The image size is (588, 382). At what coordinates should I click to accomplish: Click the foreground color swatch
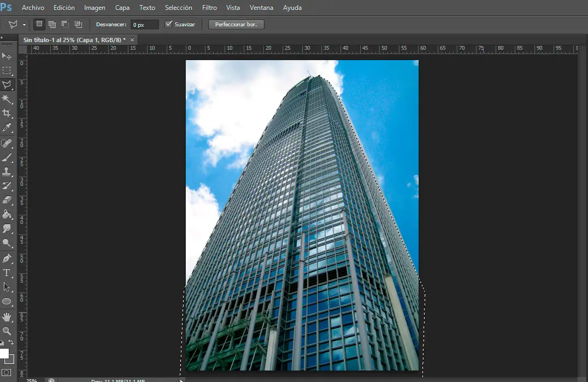pyautogui.click(x=4, y=354)
